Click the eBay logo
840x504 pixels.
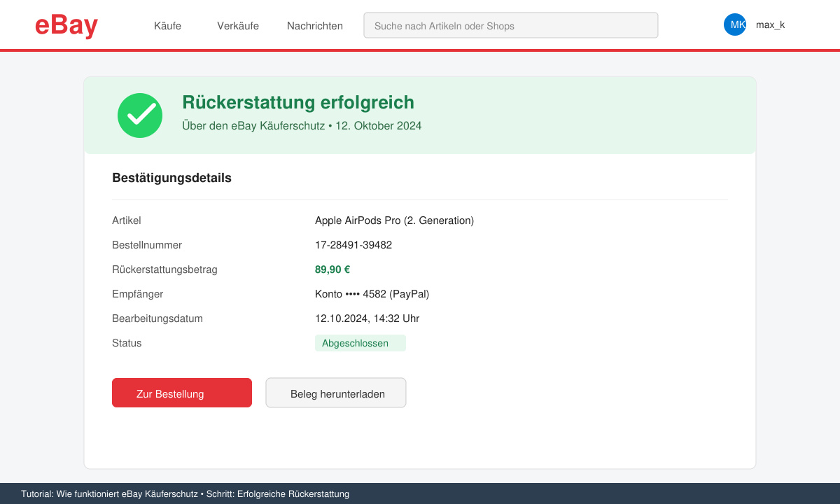66,26
